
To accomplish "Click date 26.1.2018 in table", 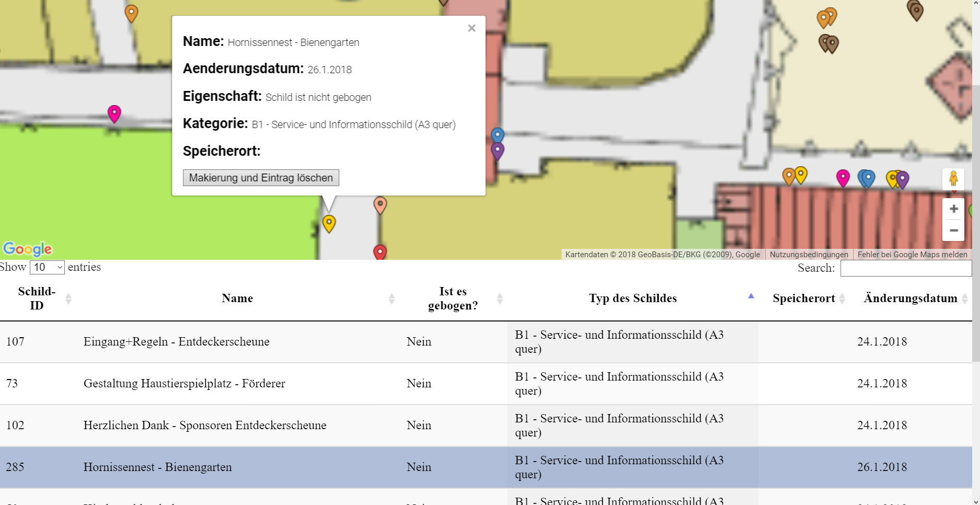I will (x=882, y=467).
